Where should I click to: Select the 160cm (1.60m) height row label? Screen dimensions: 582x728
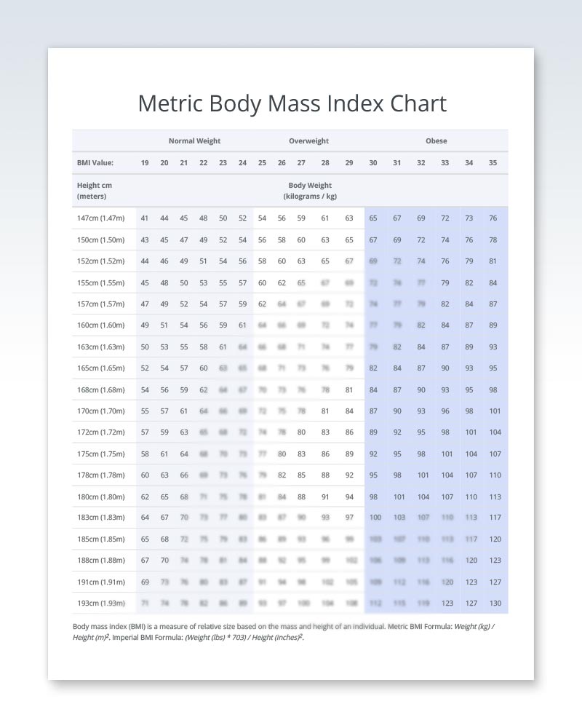(100, 325)
